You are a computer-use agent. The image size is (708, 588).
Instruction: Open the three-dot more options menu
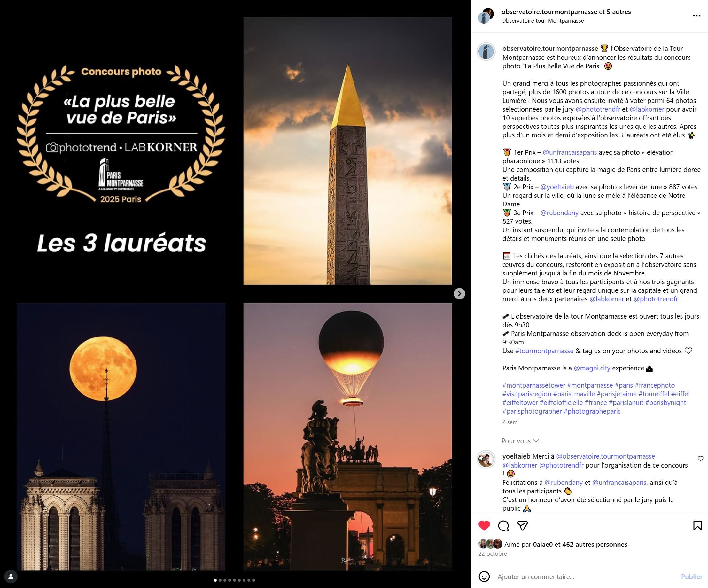click(x=696, y=16)
